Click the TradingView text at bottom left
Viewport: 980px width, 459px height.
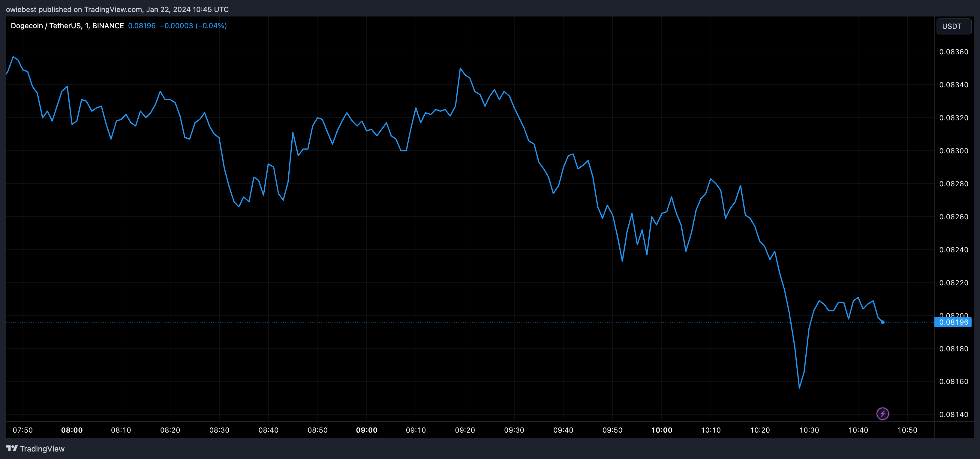tap(42, 449)
